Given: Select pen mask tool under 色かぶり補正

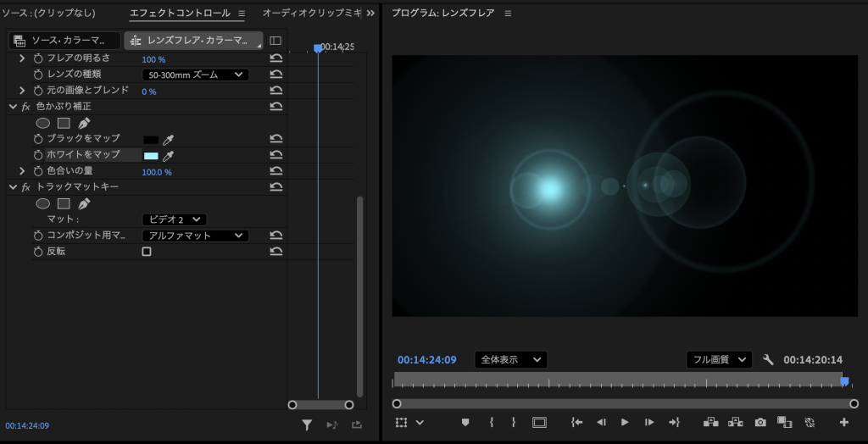Looking at the screenshot, I should (84, 123).
